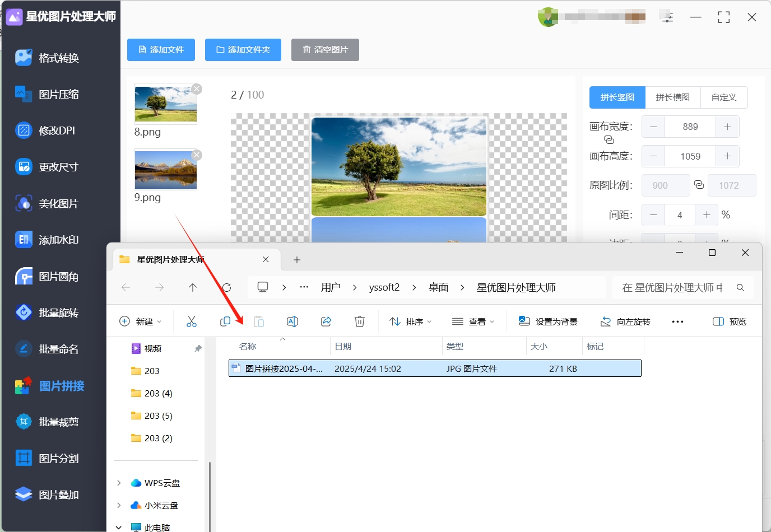Expand hidden breadcrumb path ellipsis

point(304,287)
